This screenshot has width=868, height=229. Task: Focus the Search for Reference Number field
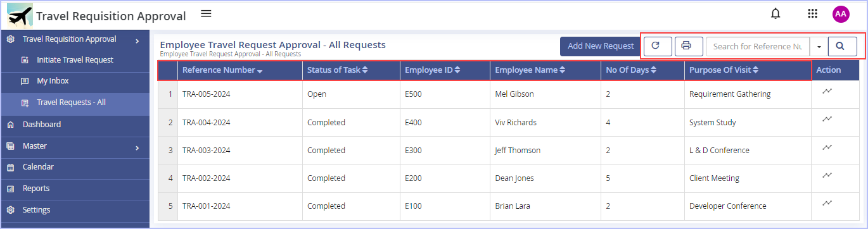(758, 46)
